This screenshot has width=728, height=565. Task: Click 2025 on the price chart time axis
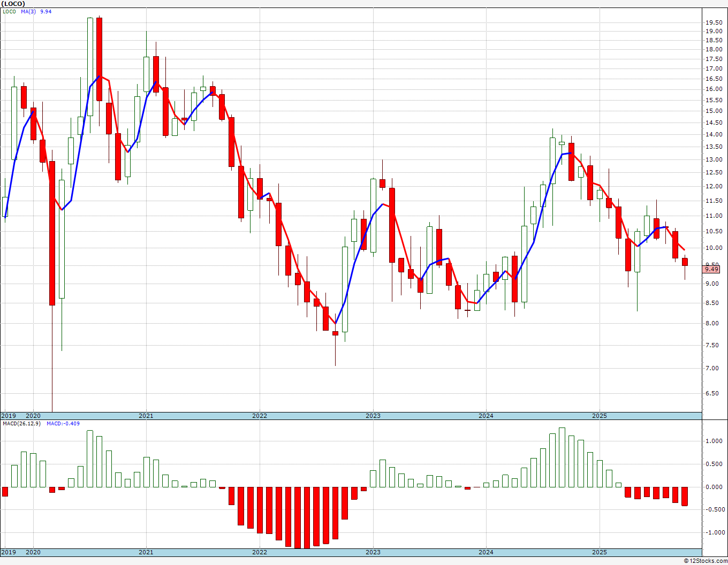(x=600, y=416)
